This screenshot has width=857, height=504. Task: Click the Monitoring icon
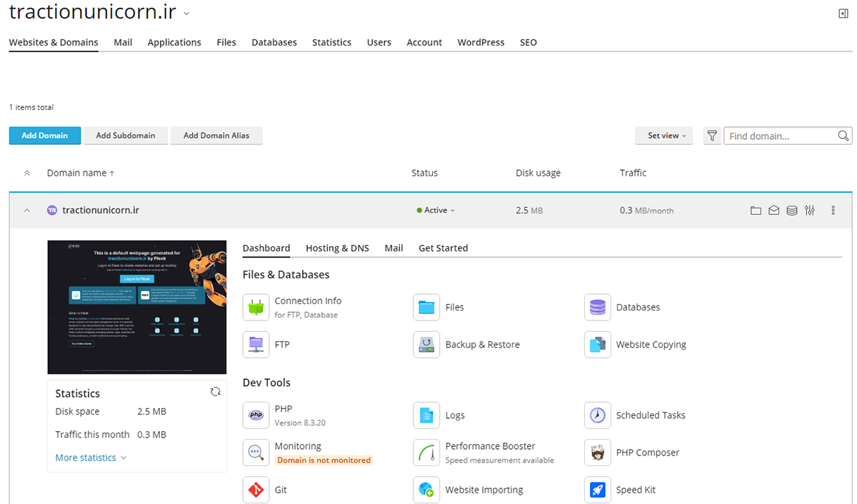(256, 453)
